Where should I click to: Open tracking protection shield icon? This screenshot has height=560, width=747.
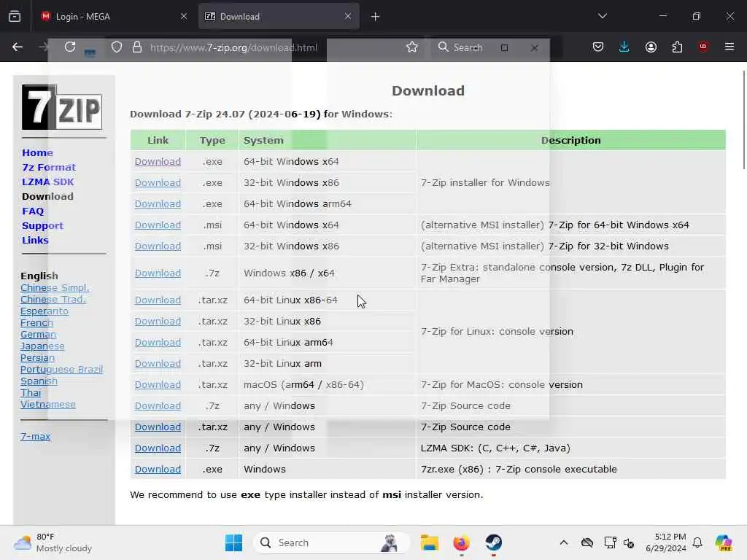coord(117,47)
